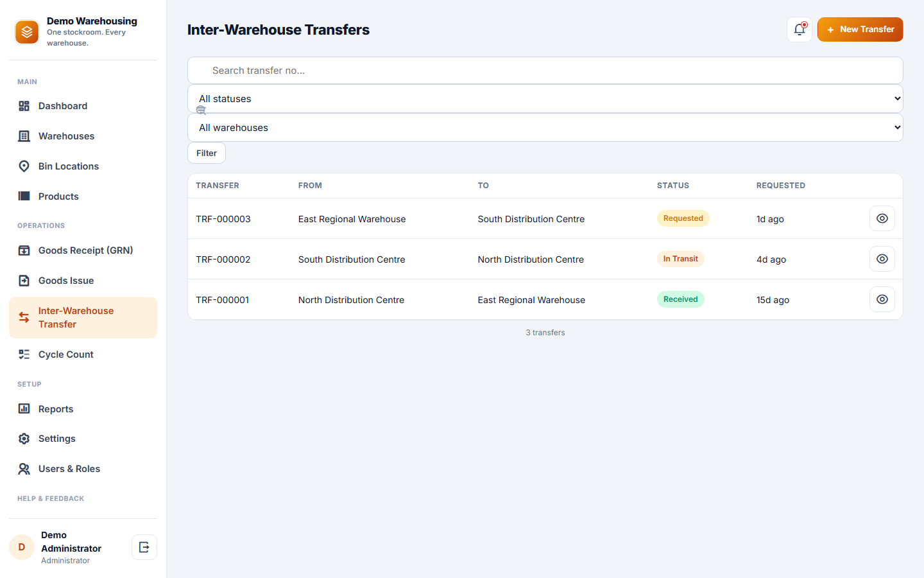Click the New Transfer button
Viewport: 924px width, 578px height.
pyautogui.click(x=860, y=30)
